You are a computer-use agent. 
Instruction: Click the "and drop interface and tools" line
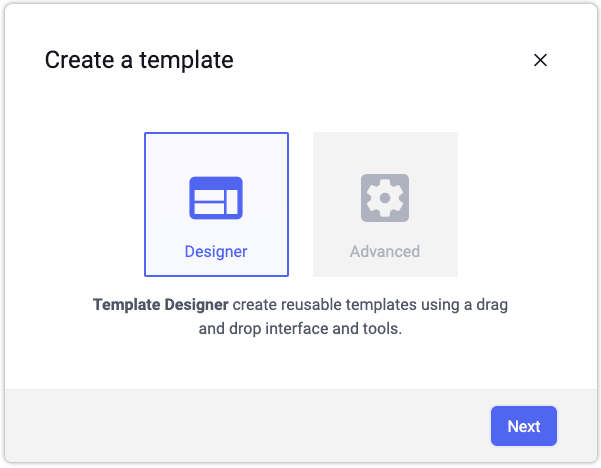(300, 328)
